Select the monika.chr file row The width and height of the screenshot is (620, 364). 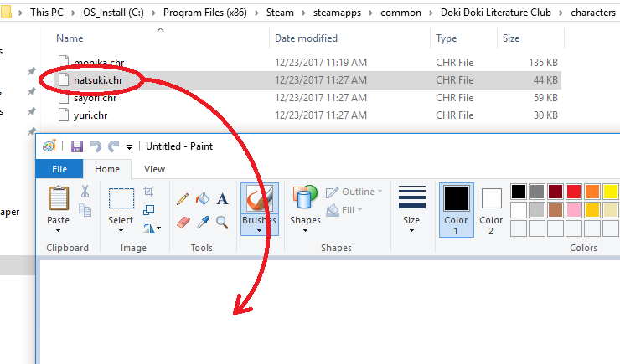pyautogui.click(x=307, y=63)
